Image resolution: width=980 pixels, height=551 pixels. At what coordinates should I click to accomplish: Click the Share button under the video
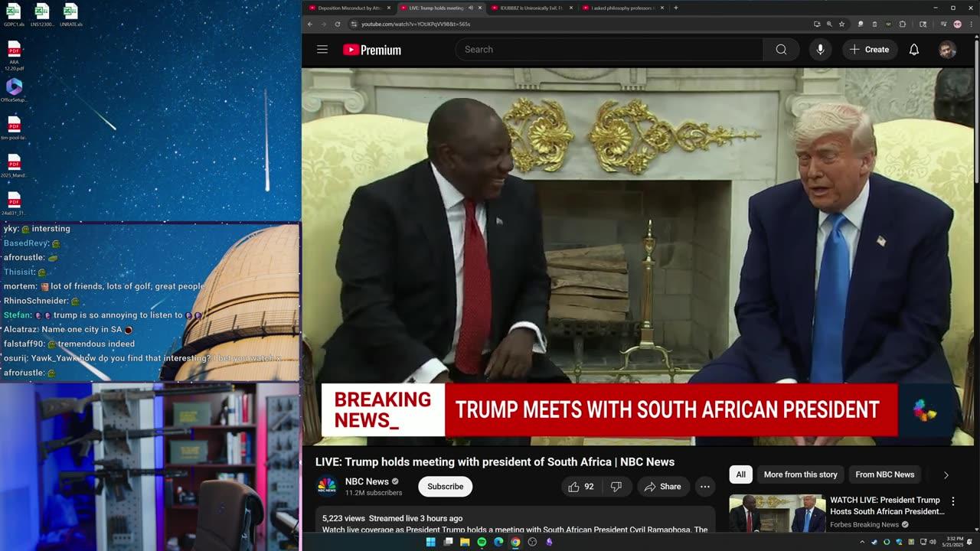click(x=662, y=487)
